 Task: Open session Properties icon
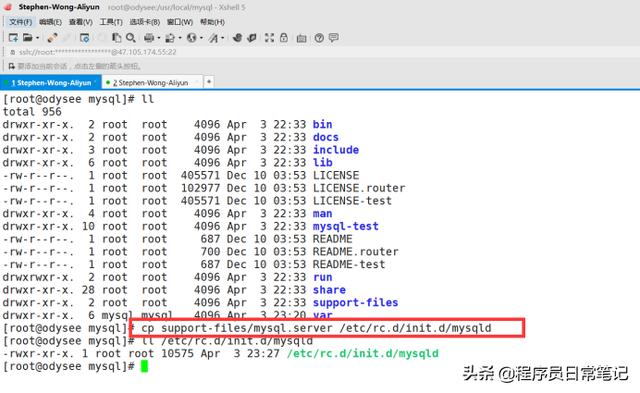[x=84, y=38]
